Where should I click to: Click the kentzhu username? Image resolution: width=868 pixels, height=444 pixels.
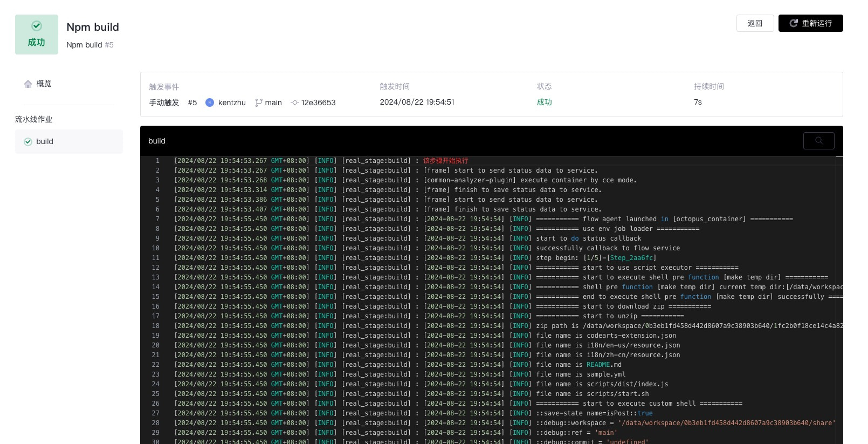232,103
